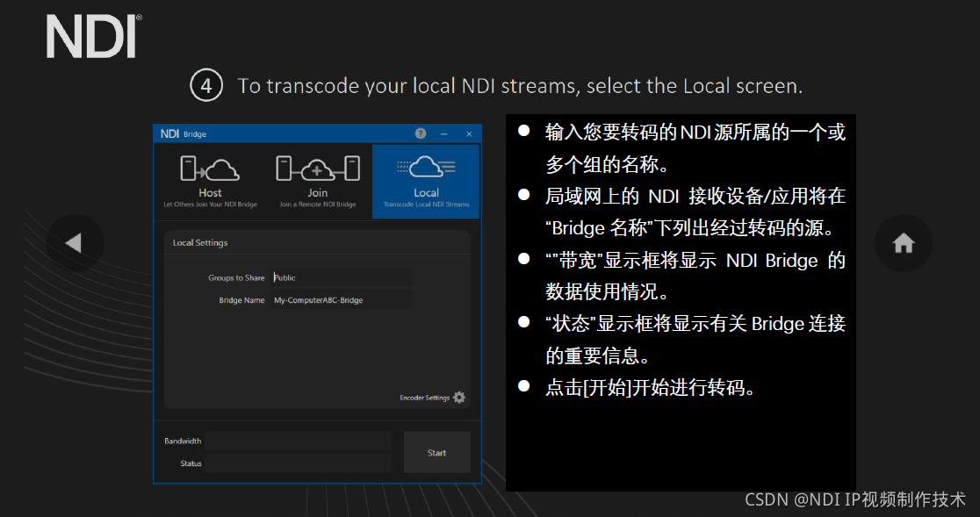Click the Bandwidth label
Image resolution: width=980 pixels, height=517 pixels.
tap(183, 441)
